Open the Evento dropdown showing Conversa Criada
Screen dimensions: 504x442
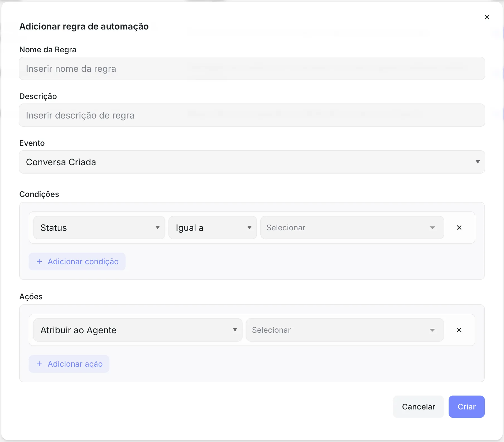(252, 162)
